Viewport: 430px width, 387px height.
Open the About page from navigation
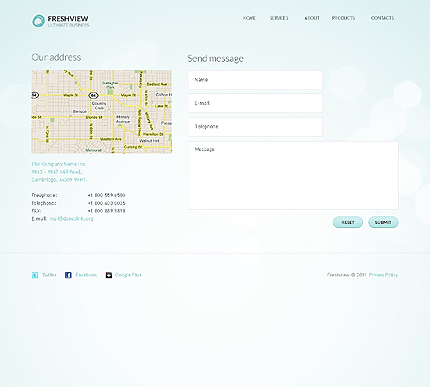click(x=312, y=18)
